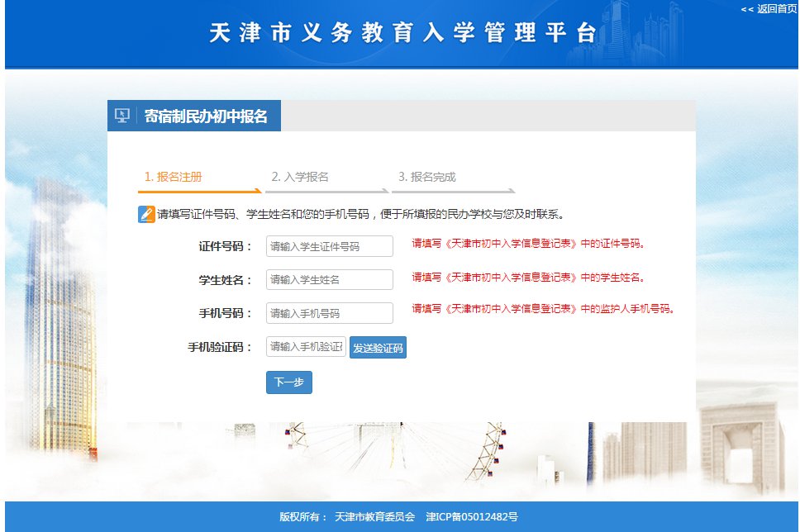This screenshot has width=800, height=532.
Task: Select the 1. 报名注册 step tab
Action: tap(174, 177)
